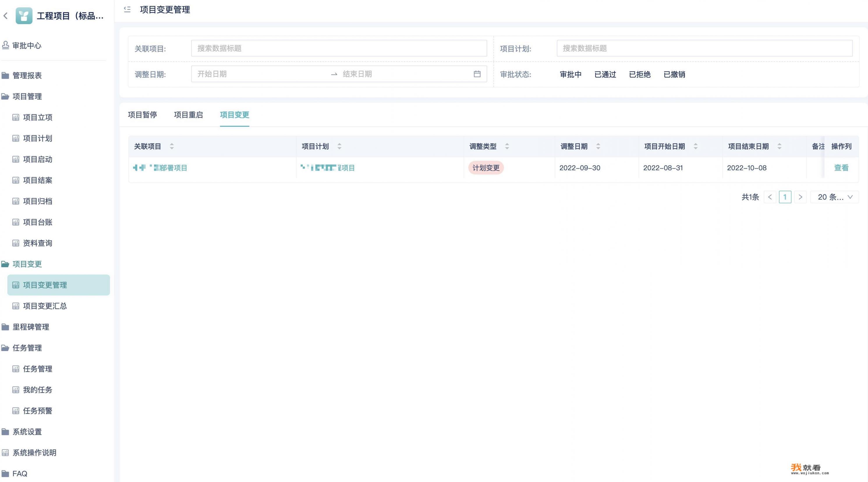Expand the 系统设置 folder
868x482 pixels.
click(22, 432)
